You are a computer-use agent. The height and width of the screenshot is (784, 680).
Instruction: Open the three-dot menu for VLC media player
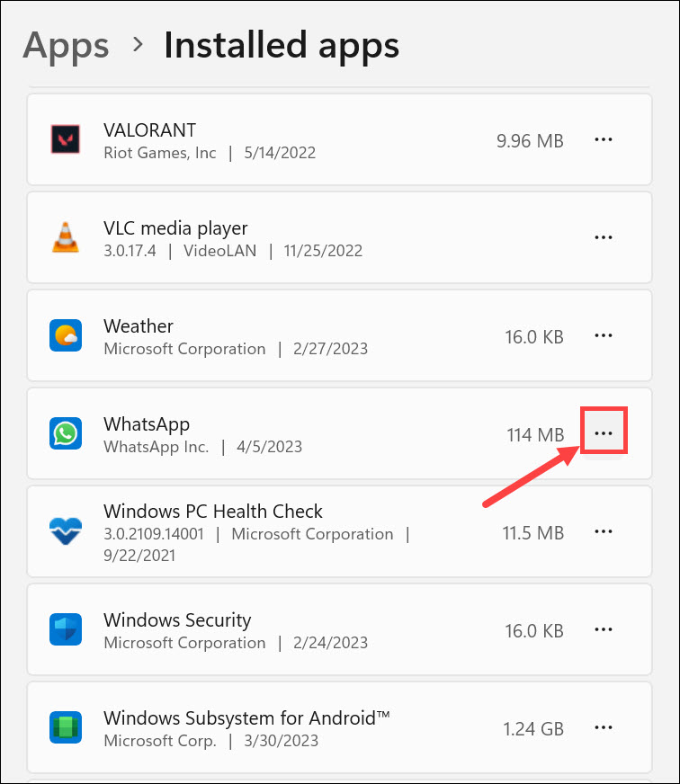pyautogui.click(x=604, y=237)
